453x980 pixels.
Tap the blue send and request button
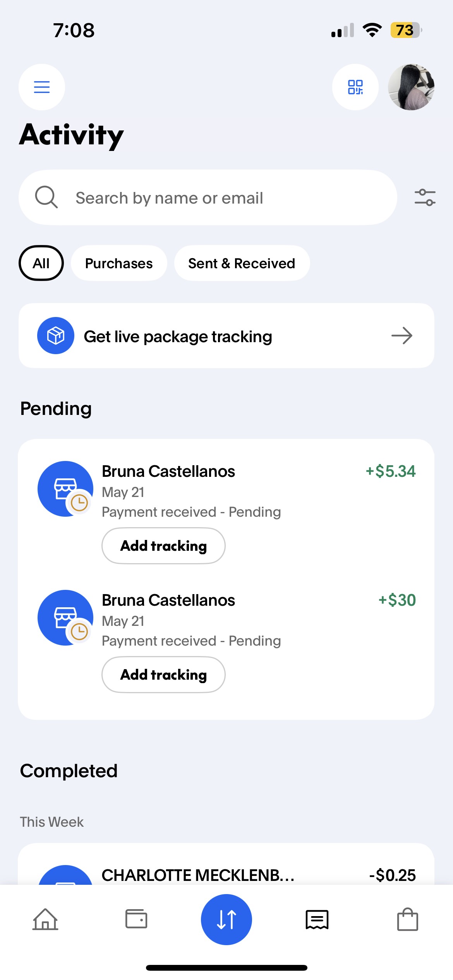(x=226, y=919)
